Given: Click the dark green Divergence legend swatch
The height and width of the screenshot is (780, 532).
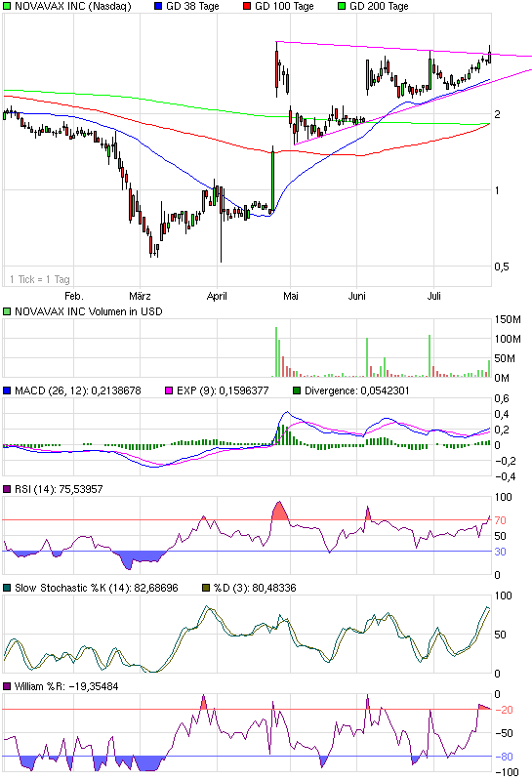Looking at the screenshot, I should click(297, 391).
